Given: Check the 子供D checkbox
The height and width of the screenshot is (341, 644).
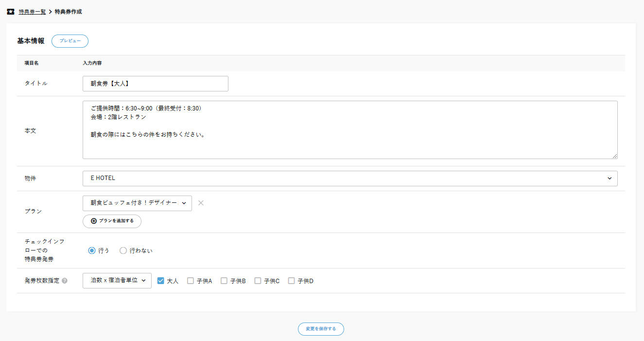Looking at the screenshot, I should click(x=292, y=281).
